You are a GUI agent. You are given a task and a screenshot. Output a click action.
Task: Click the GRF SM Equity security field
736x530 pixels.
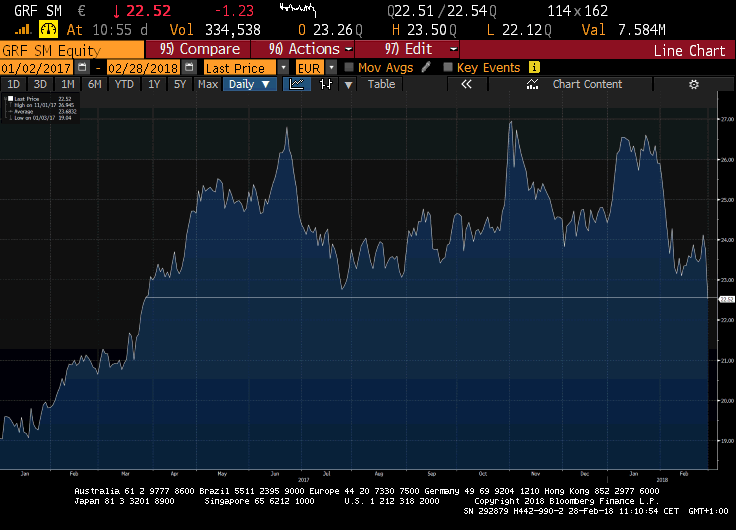click(72, 50)
